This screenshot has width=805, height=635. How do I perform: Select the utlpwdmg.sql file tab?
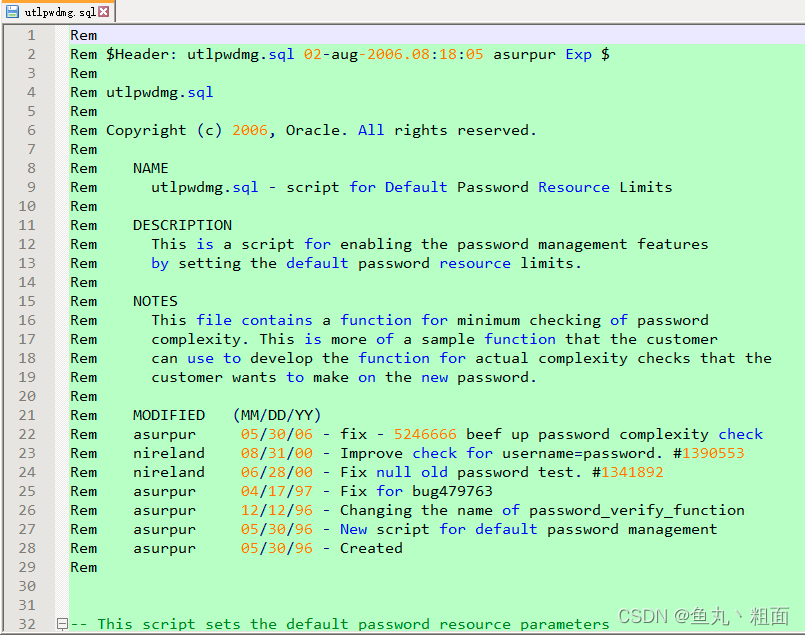pos(58,11)
